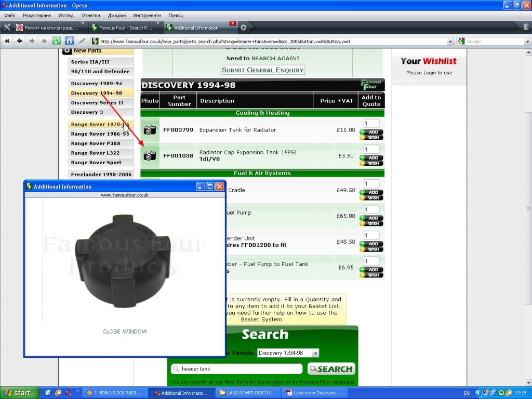Open the Помощ menu

(176, 15)
